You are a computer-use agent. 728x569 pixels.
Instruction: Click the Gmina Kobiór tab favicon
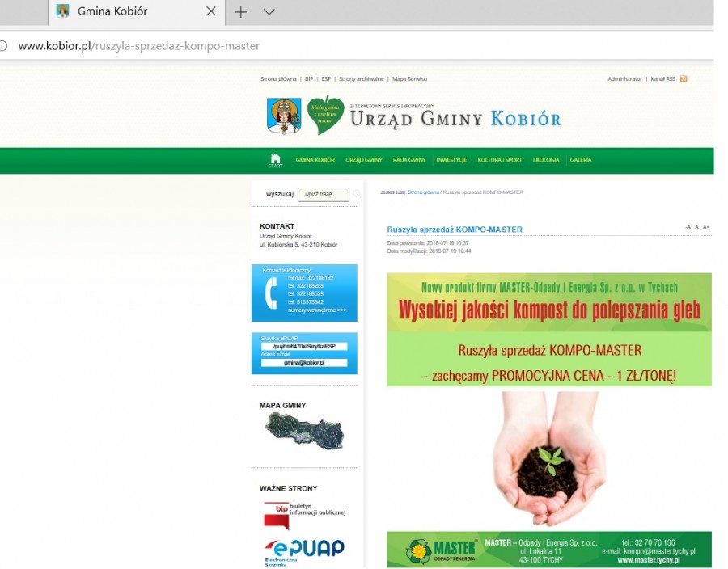(x=62, y=11)
